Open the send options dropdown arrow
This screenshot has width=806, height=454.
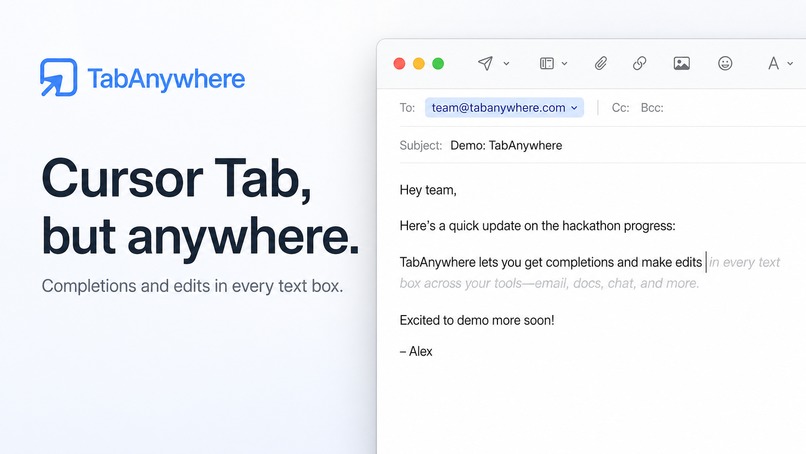tap(506, 64)
